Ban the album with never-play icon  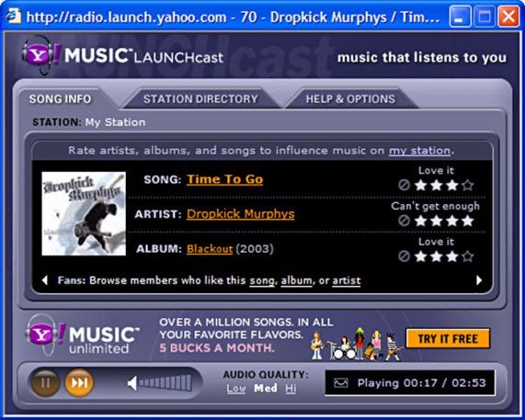click(x=405, y=256)
